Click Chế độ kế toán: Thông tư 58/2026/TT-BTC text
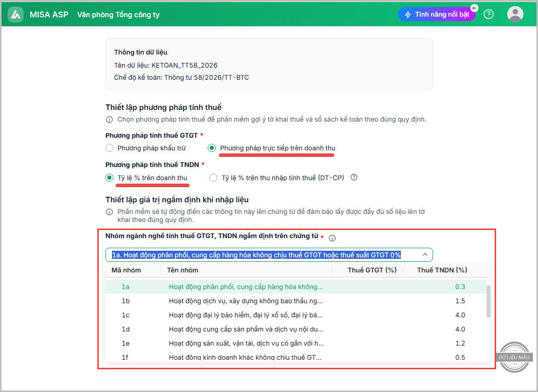 (x=182, y=77)
